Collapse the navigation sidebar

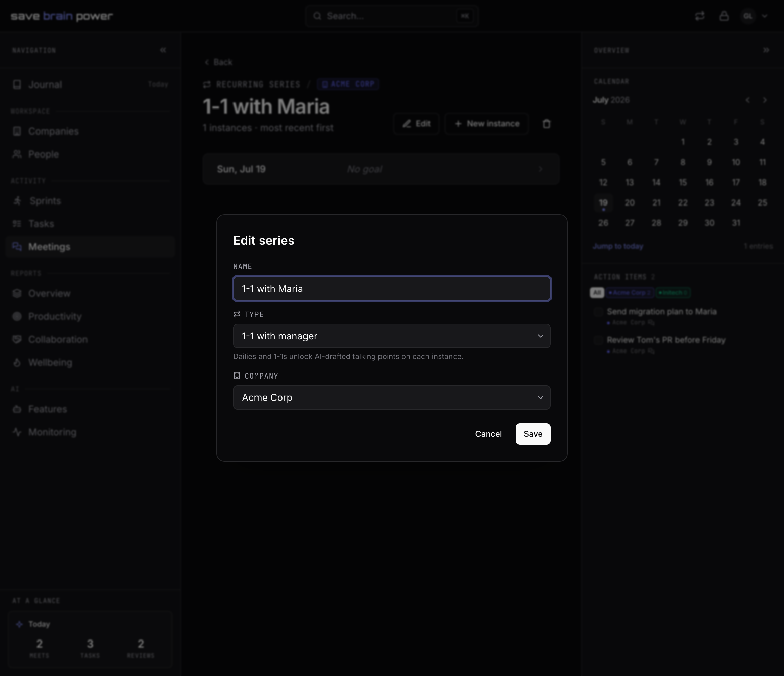click(x=163, y=50)
